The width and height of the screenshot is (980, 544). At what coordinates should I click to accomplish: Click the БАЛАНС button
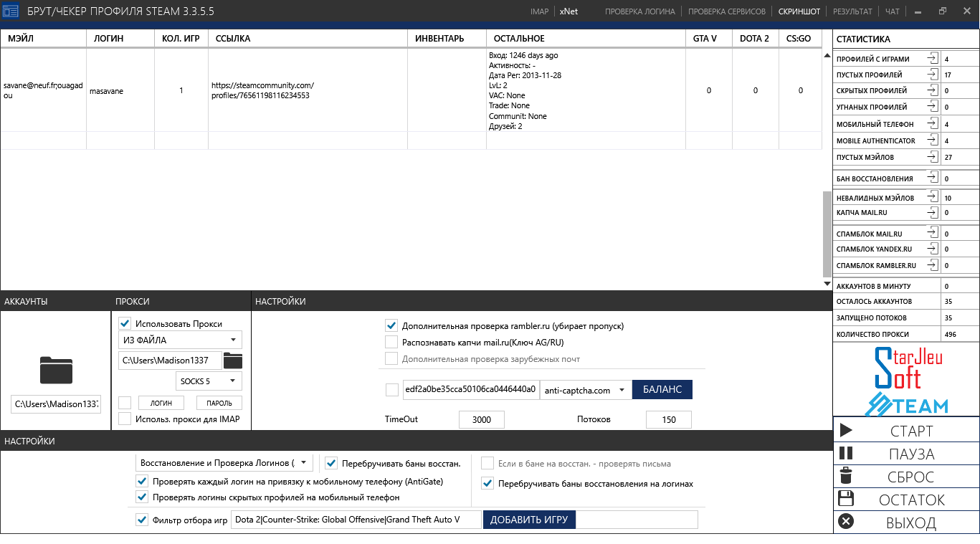[662, 390]
